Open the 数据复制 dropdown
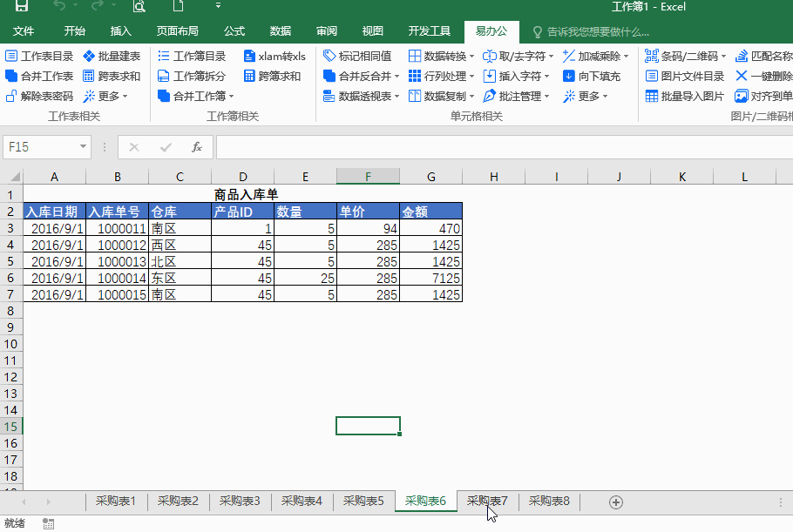Image resolution: width=793 pixels, height=532 pixels. tap(471, 96)
